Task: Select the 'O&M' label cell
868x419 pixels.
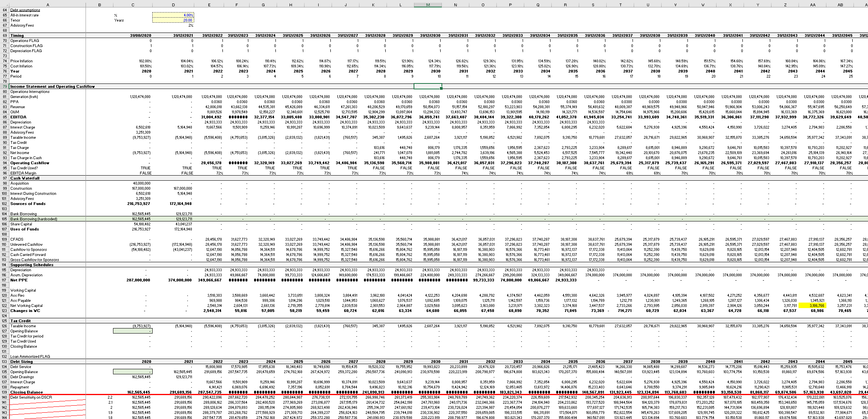Action: point(15,112)
